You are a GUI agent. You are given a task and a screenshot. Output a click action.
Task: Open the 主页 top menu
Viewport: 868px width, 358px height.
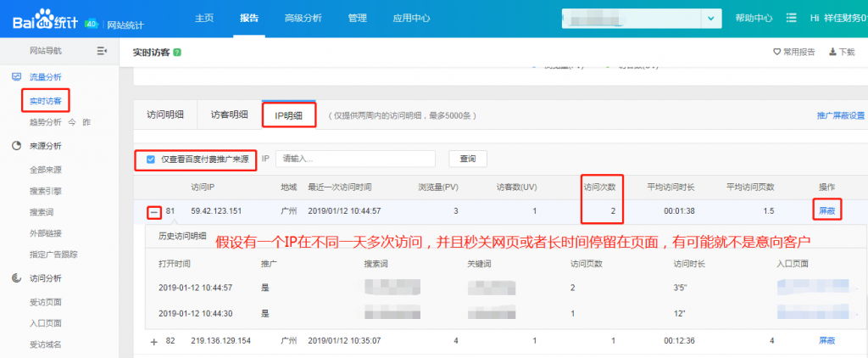203,18
